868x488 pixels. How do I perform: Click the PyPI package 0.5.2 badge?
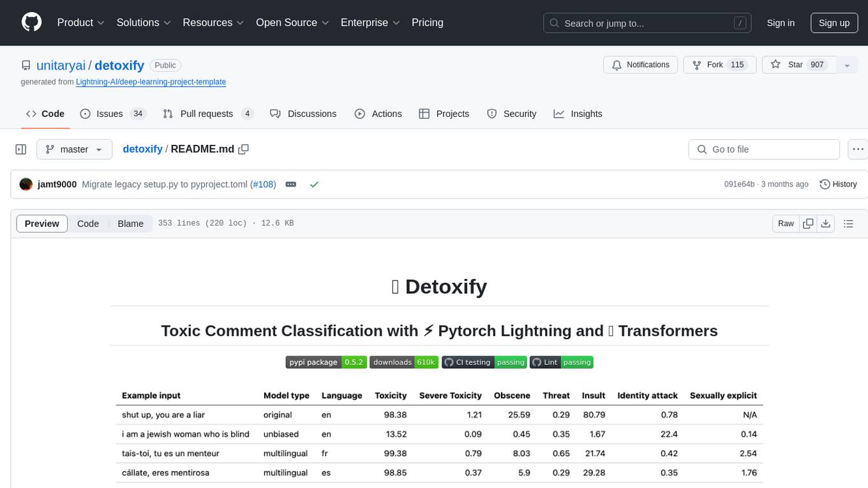click(x=325, y=362)
